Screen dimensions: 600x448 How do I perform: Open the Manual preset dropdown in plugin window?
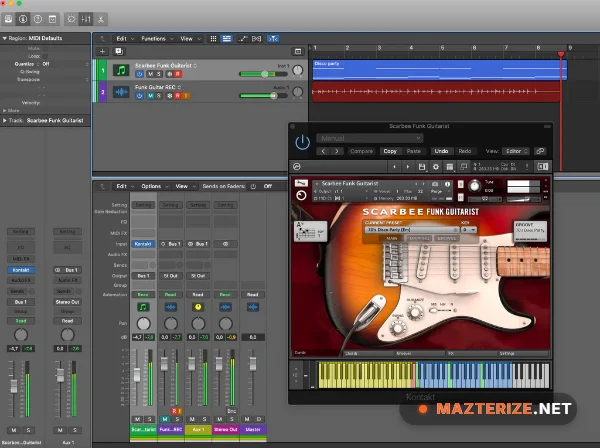(x=369, y=138)
